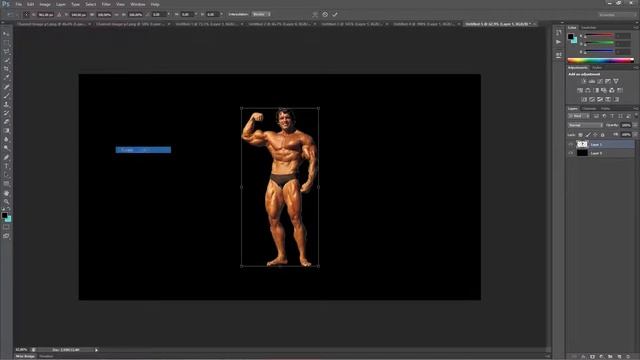
Task: Hide Layer 0 with its eye icon
Action: pos(571,153)
